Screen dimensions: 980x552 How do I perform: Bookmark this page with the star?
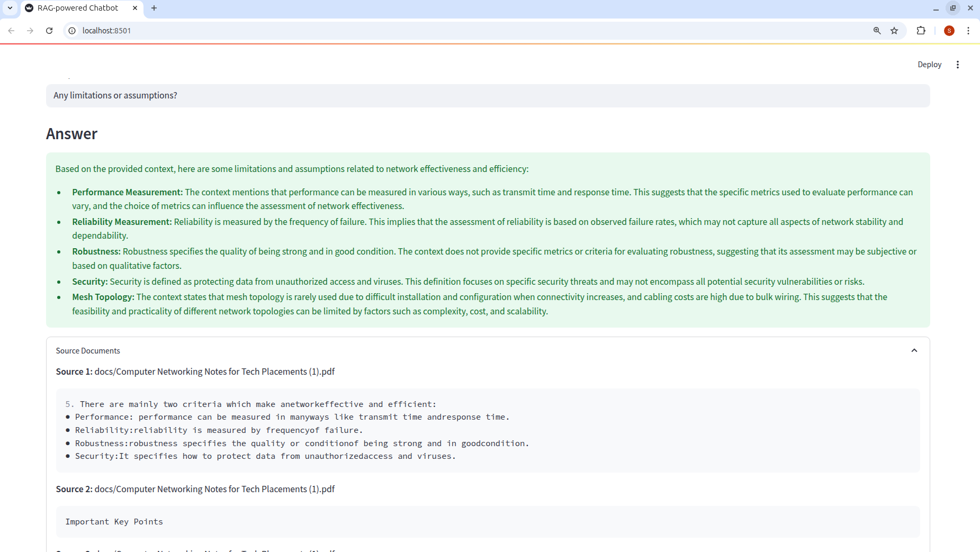[x=894, y=31]
